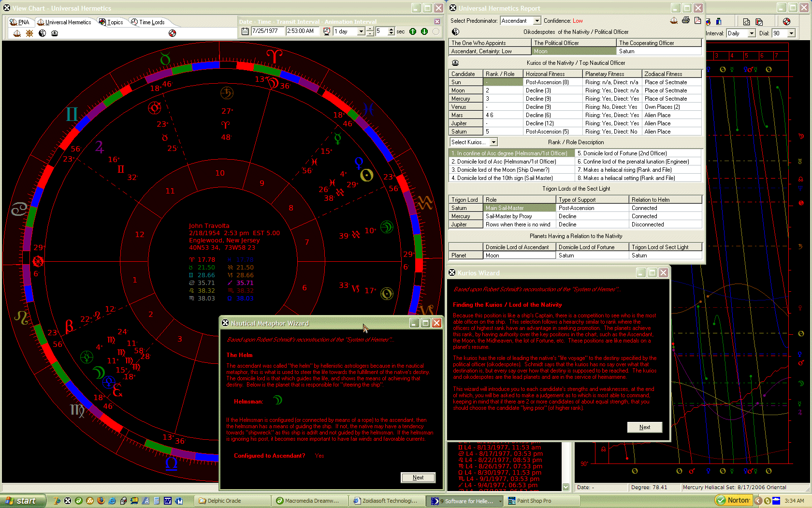Step chart forward with green up arrow
Screen dimensions: 812x508
(413, 31)
